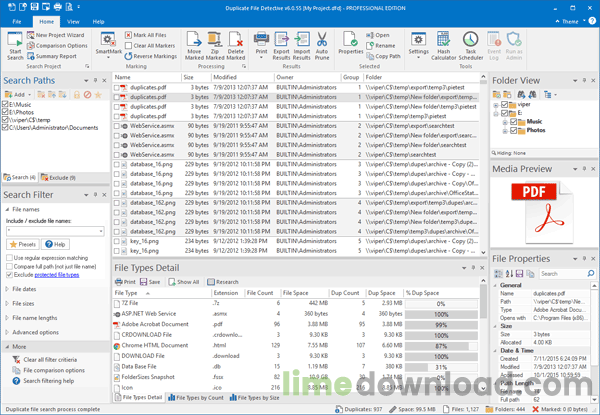Click the Open command in Selected group

(x=378, y=35)
